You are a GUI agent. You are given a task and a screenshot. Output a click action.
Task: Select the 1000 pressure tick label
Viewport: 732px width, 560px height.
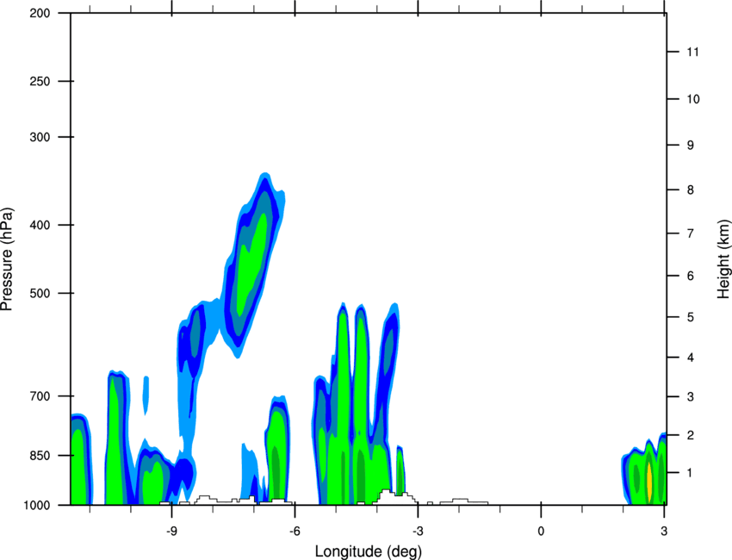pos(36,505)
